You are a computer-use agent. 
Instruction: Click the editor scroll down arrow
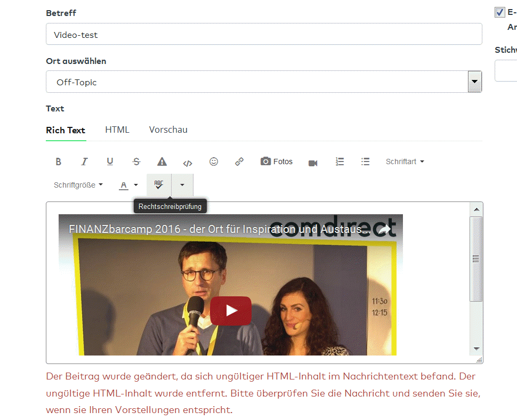pyautogui.click(x=476, y=349)
